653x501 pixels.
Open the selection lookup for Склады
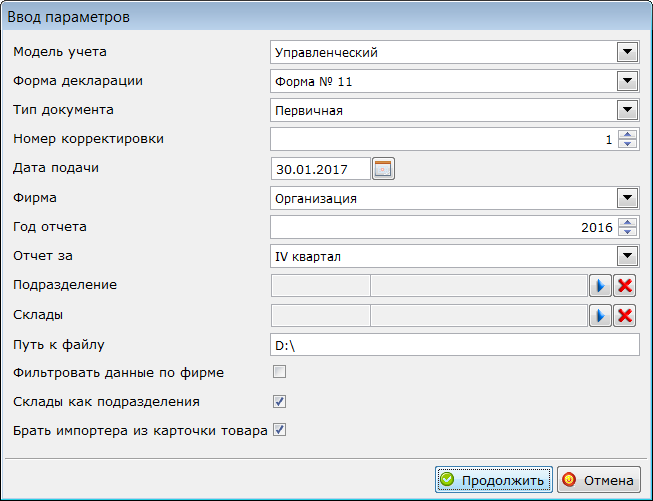(x=600, y=315)
